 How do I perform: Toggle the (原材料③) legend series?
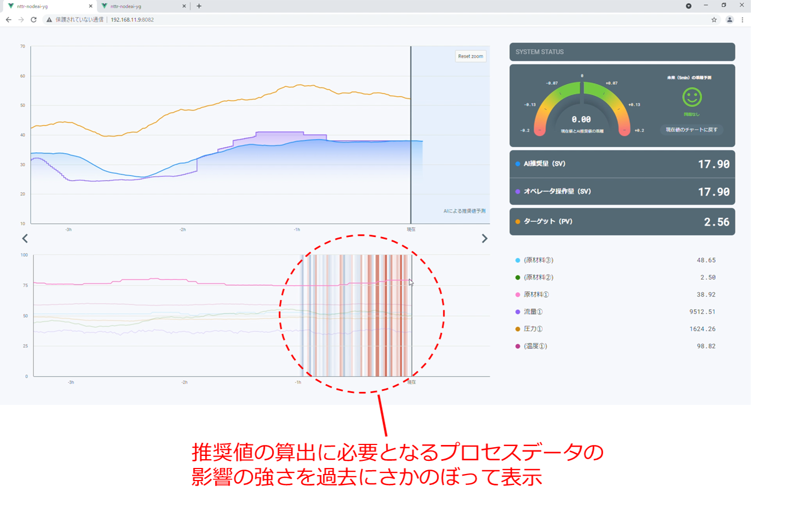[x=534, y=260]
